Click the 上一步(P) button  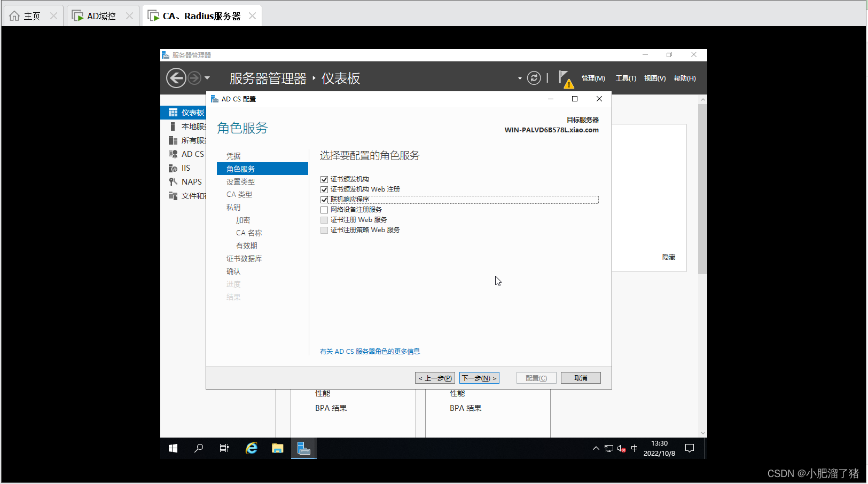coord(435,378)
